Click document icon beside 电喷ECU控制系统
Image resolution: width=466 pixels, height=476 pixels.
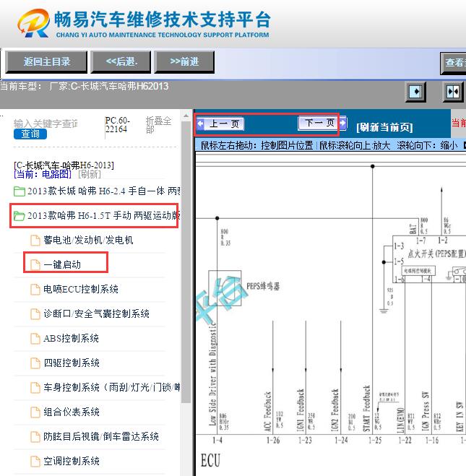pos(35,290)
